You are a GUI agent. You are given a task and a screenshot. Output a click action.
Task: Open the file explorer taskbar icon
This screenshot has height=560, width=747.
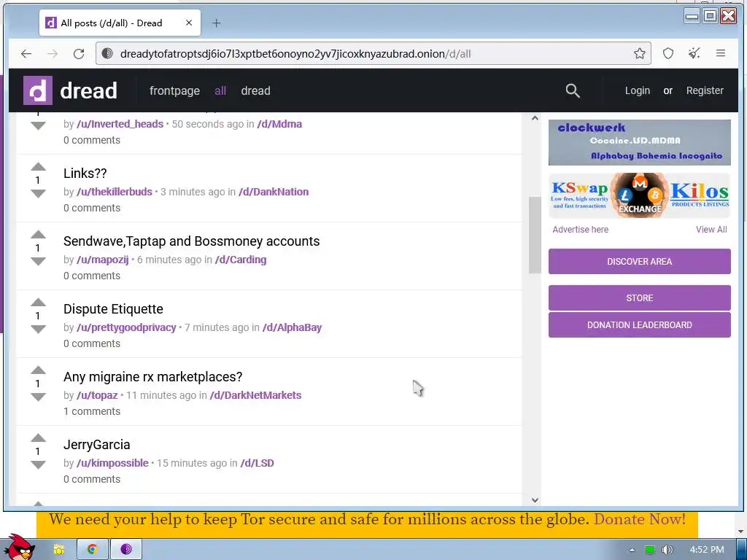[x=58, y=550]
